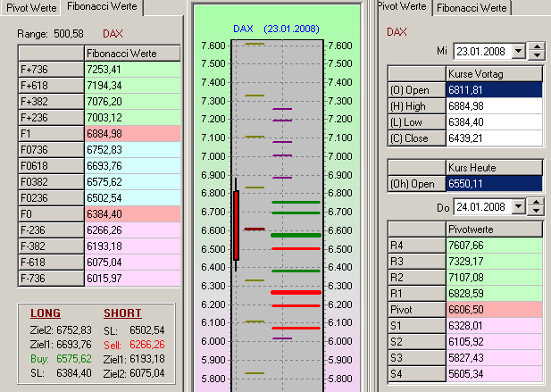Select the F-236 value 6266,26
This screenshot has width=551, height=392.
tap(132, 230)
